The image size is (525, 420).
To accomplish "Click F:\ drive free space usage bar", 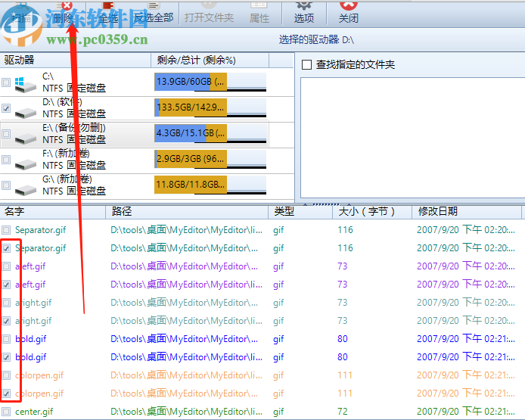I will pyautogui.click(x=210, y=160).
